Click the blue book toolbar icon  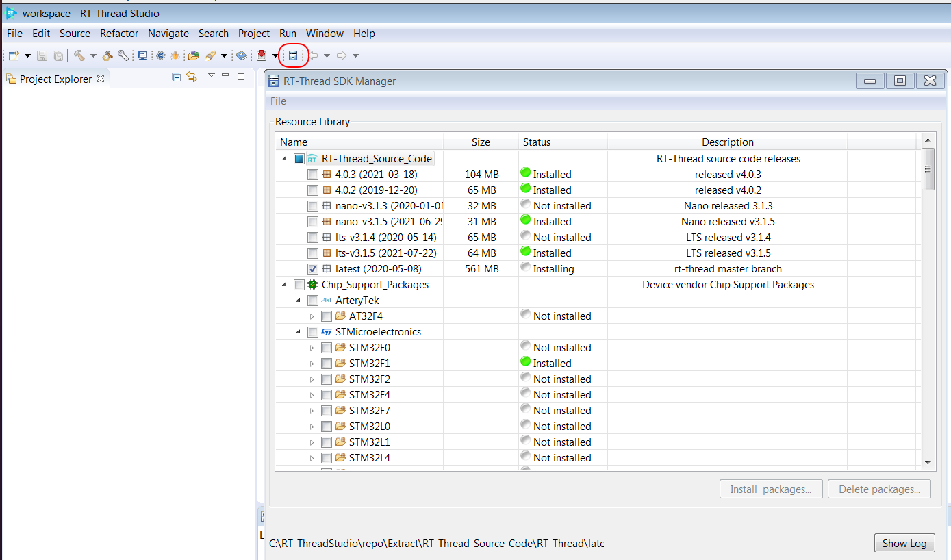pyautogui.click(x=242, y=55)
